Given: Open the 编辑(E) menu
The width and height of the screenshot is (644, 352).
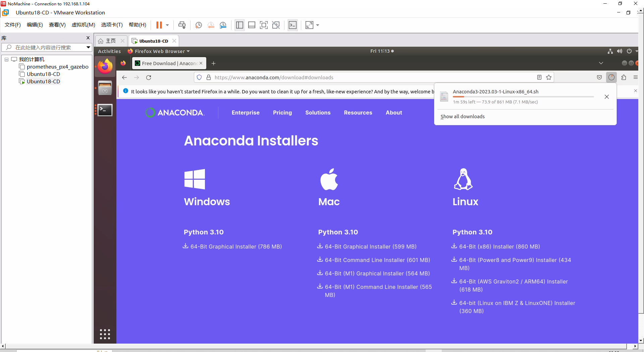Looking at the screenshot, I should pyautogui.click(x=35, y=25).
